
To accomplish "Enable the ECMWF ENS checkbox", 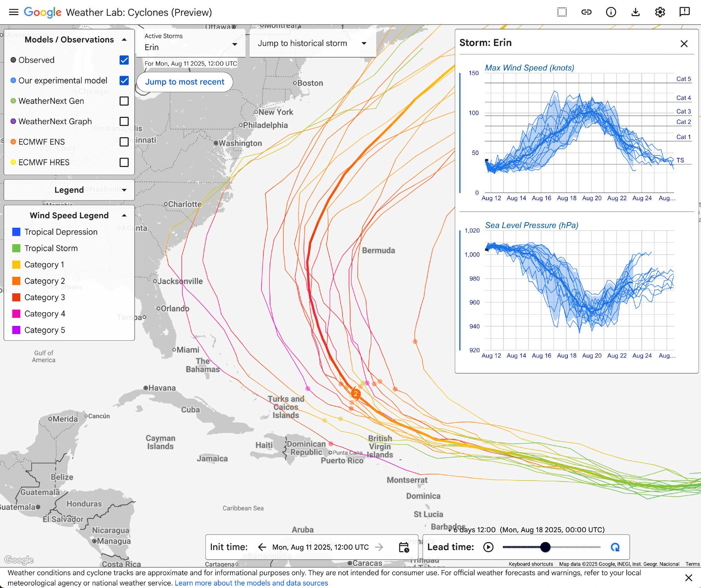I will (124, 142).
